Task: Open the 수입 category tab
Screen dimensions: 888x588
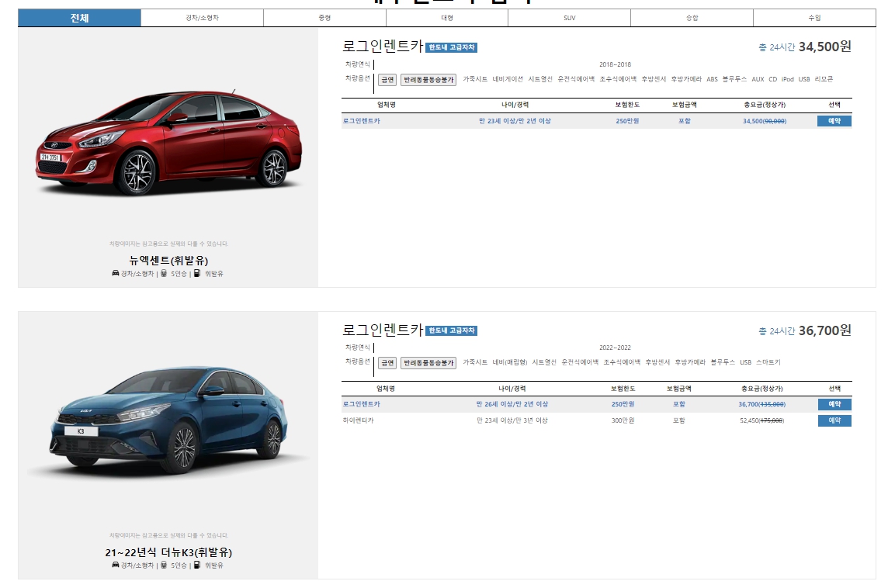Action: (814, 18)
